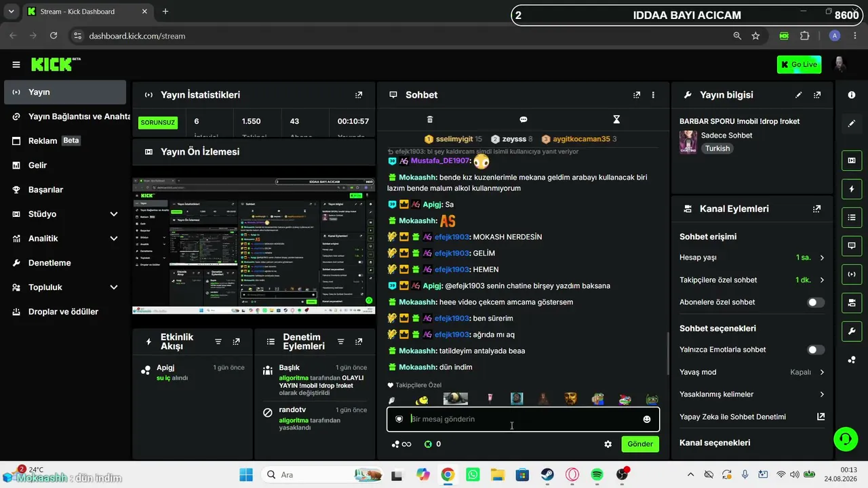Screen dimensions: 868x488
Task: Expand the Stüdyo sidebar section
Action: click(x=114, y=214)
